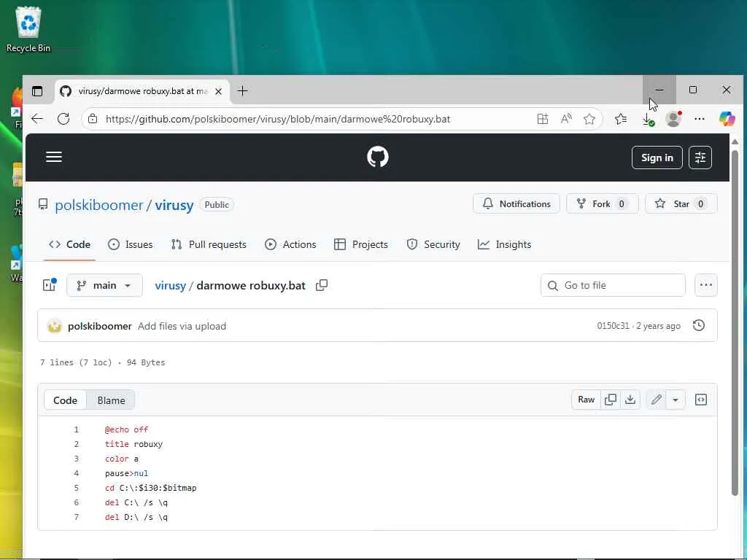Refresh the current page
747x560 pixels.
click(63, 119)
